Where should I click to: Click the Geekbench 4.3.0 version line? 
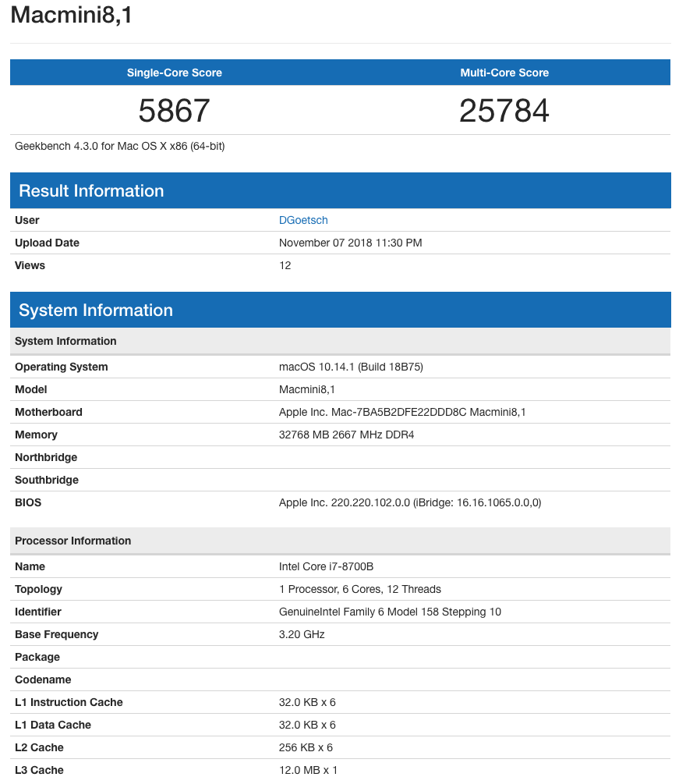(120, 146)
